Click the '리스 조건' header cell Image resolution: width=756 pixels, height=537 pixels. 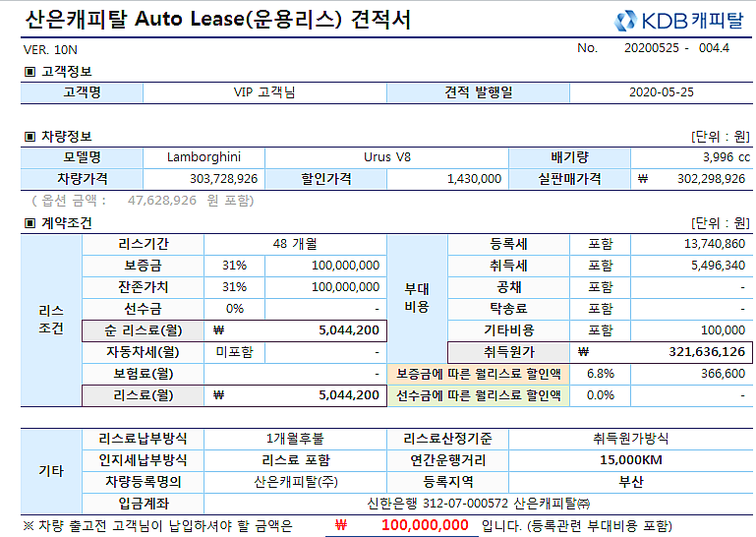pyautogui.click(x=51, y=320)
